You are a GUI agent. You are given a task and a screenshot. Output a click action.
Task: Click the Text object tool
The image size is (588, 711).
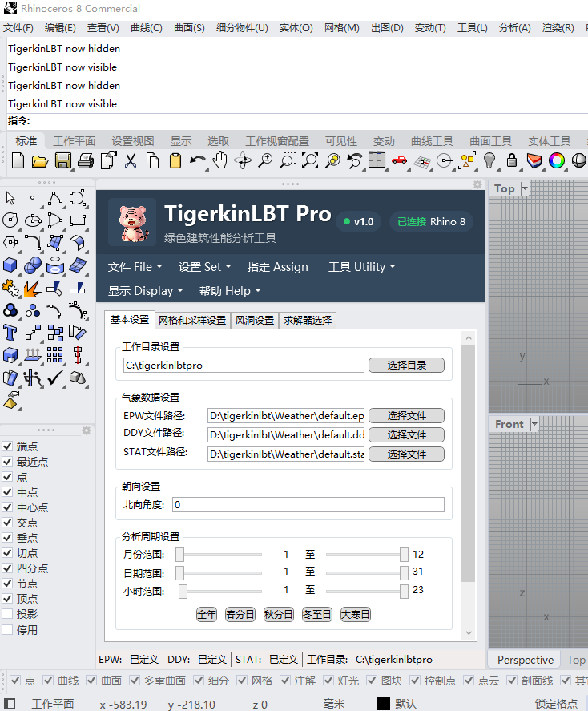(10, 332)
